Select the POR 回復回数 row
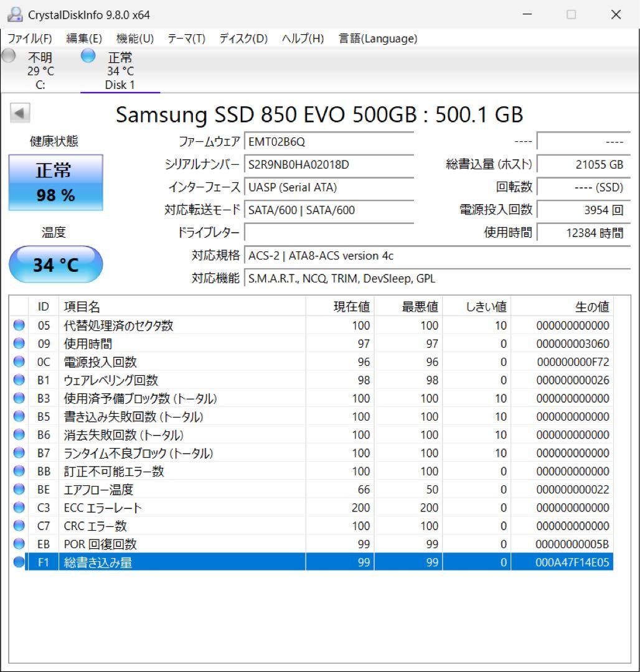 (312, 544)
